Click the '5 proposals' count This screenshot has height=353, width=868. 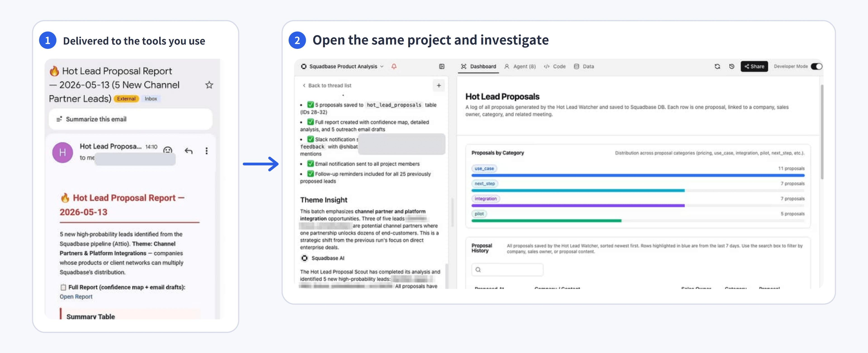point(793,214)
